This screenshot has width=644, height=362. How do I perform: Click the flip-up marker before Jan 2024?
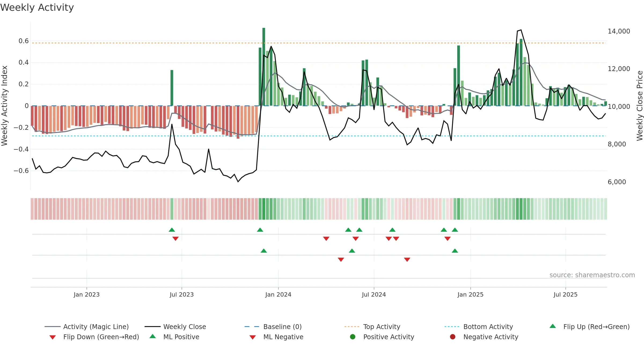click(x=260, y=230)
